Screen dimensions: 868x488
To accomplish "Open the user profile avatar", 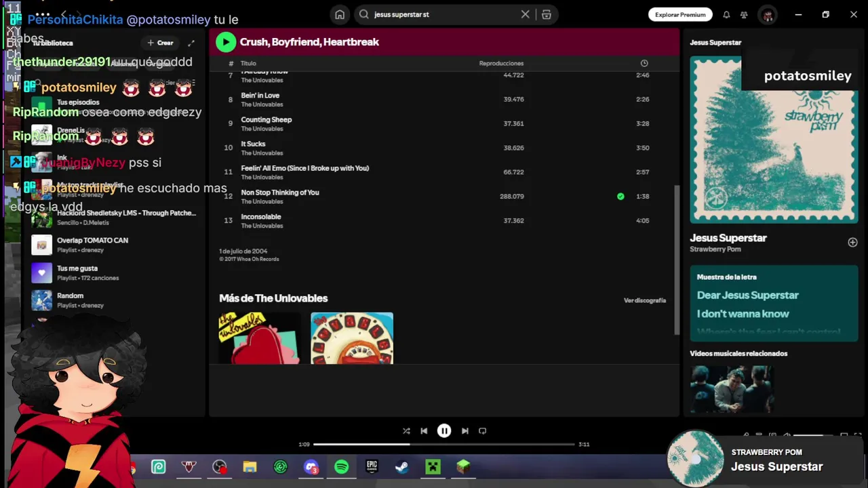I will (x=768, y=14).
